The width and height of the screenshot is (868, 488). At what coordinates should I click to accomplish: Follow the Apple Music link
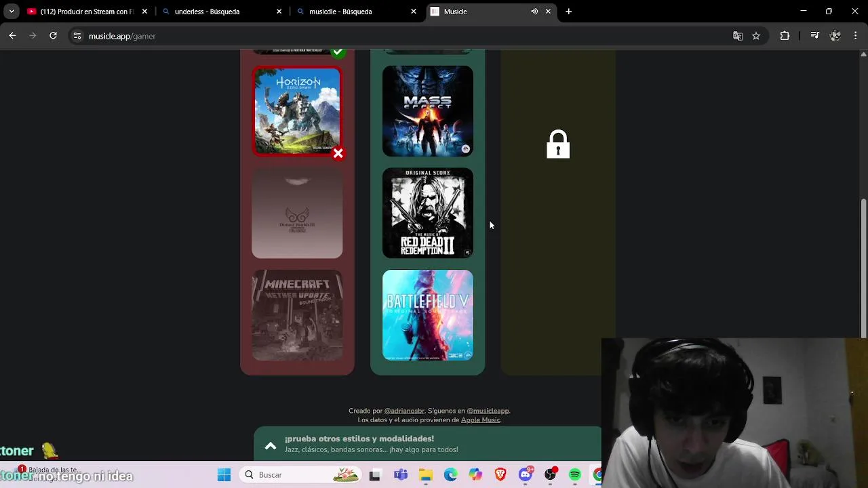(x=480, y=420)
